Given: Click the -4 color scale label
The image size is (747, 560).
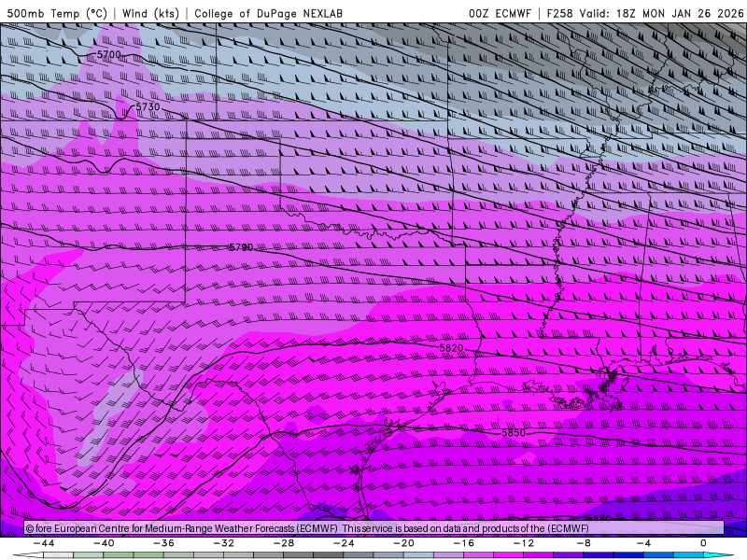Looking at the screenshot, I should (x=643, y=543).
